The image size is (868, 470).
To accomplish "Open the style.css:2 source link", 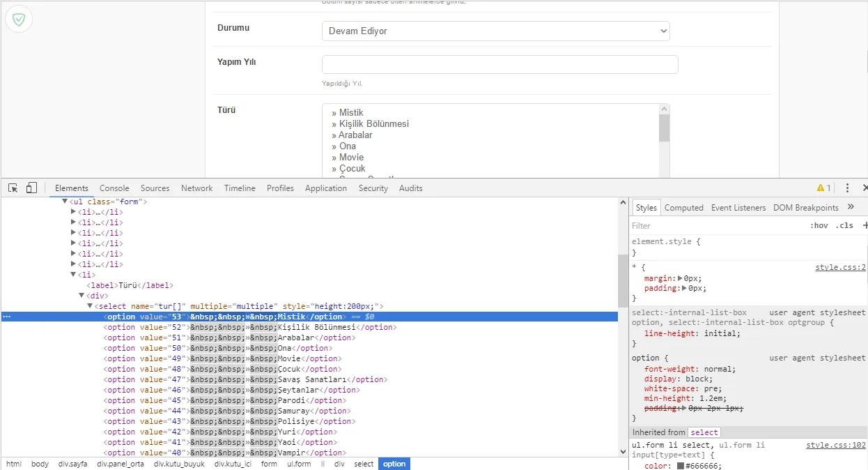I will coord(841,267).
